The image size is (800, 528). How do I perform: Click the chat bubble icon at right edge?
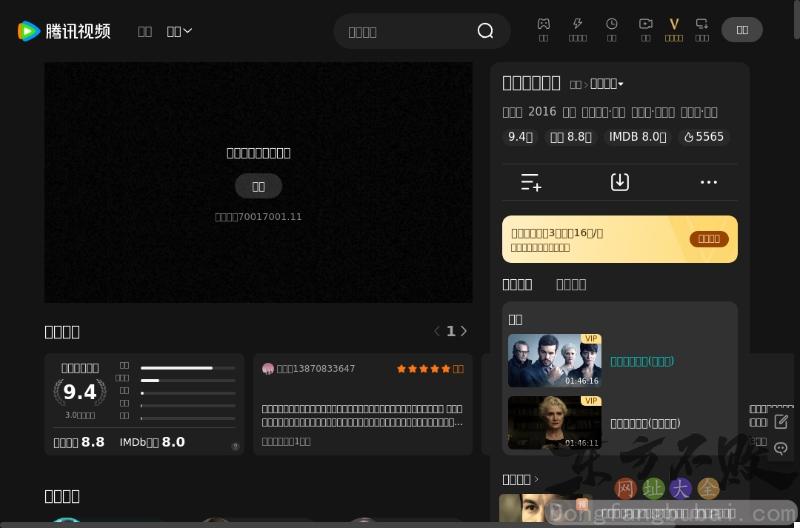click(781, 449)
